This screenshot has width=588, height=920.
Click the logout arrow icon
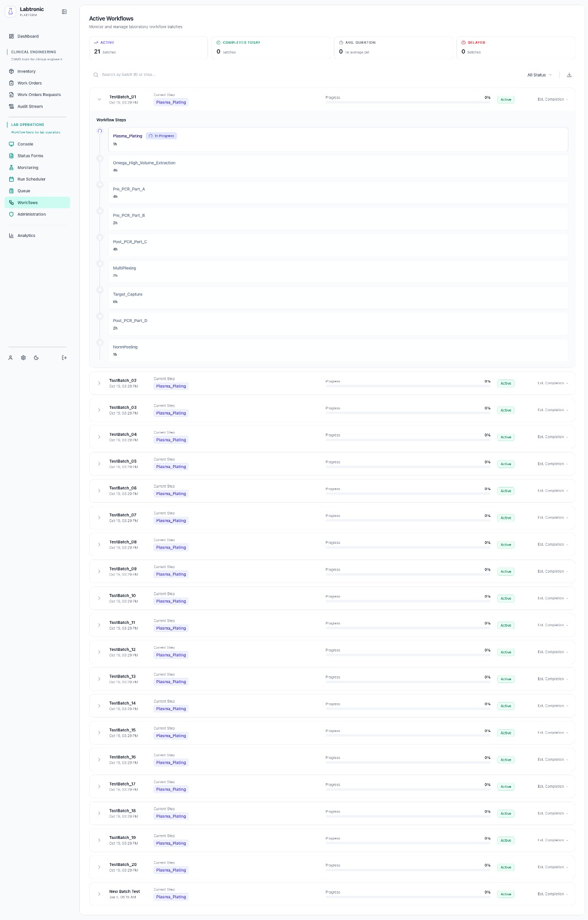tap(64, 358)
